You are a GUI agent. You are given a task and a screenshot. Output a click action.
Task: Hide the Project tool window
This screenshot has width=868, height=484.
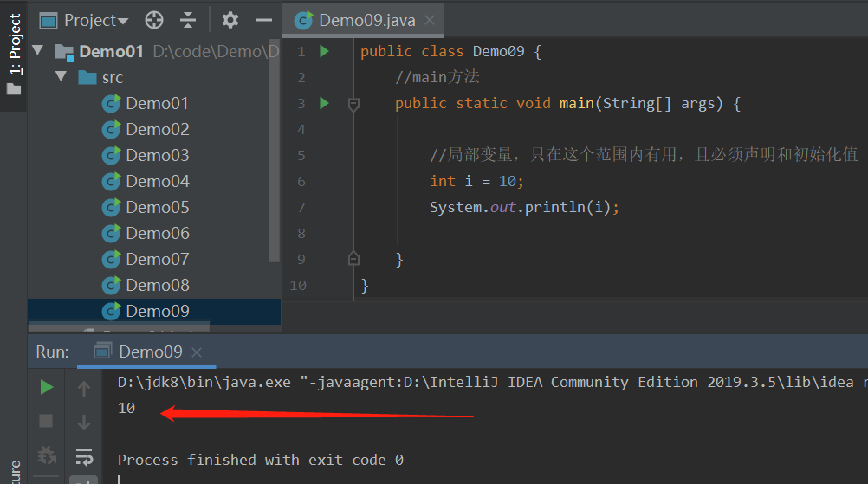click(x=264, y=21)
